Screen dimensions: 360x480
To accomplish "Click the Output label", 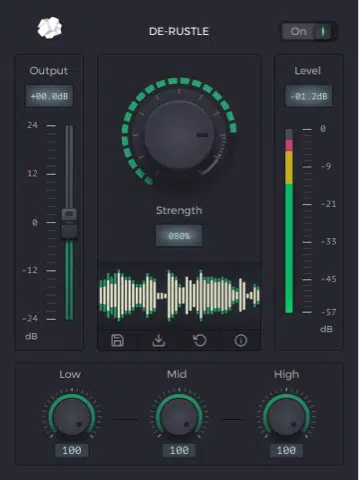I will [49, 71].
